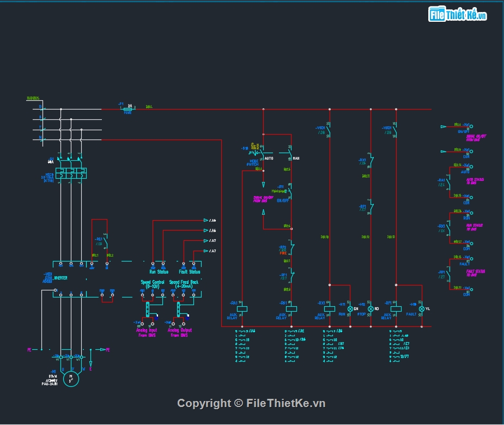Viewport: 504px width, 425px height.
Task: Click the INVERTER label text
Action: tap(60, 278)
